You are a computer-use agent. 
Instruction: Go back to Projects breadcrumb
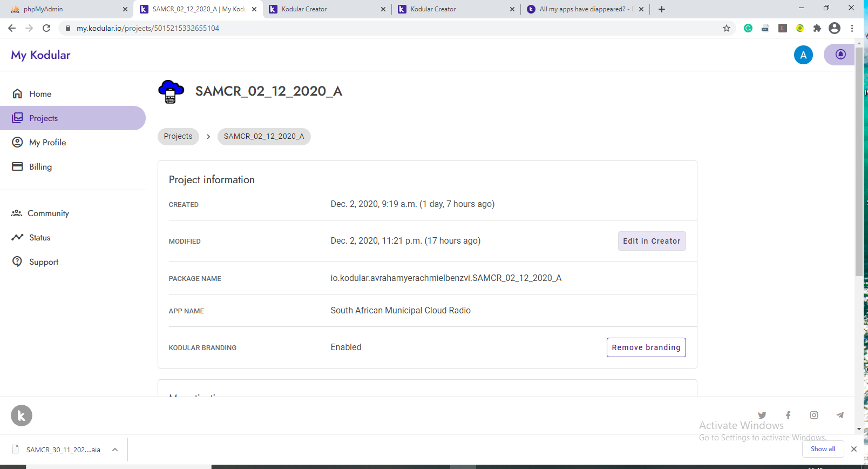click(178, 136)
